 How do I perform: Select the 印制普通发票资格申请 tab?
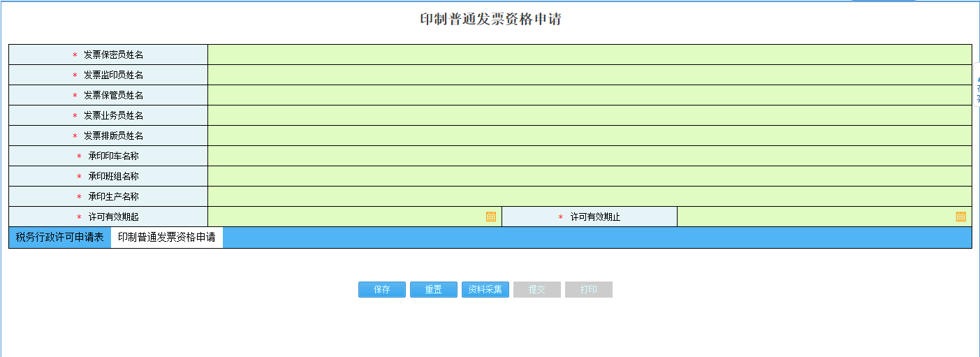pyautogui.click(x=166, y=238)
